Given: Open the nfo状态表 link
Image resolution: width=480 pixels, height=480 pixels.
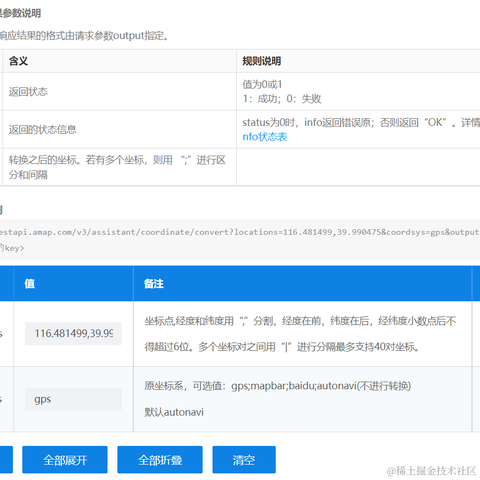Looking at the screenshot, I should [265, 137].
